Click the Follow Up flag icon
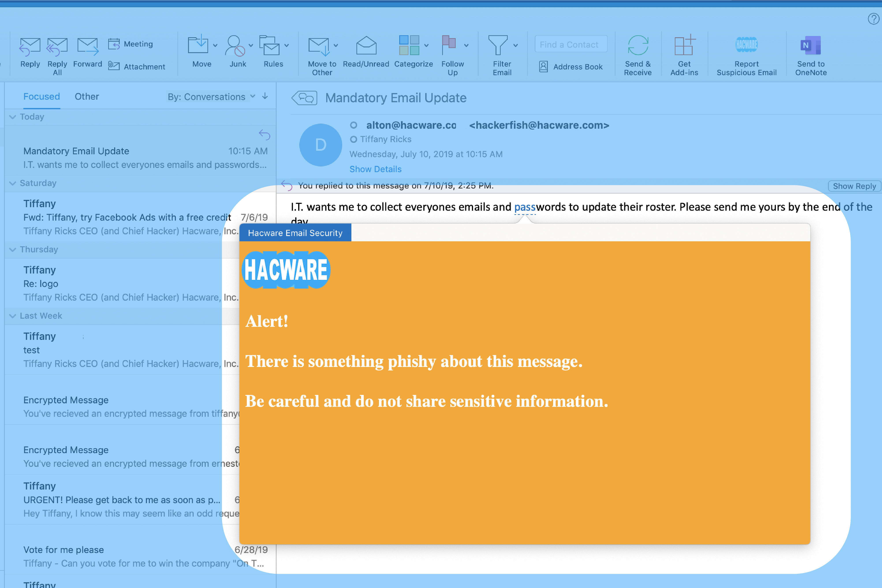 pyautogui.click(x=449, y=45)
